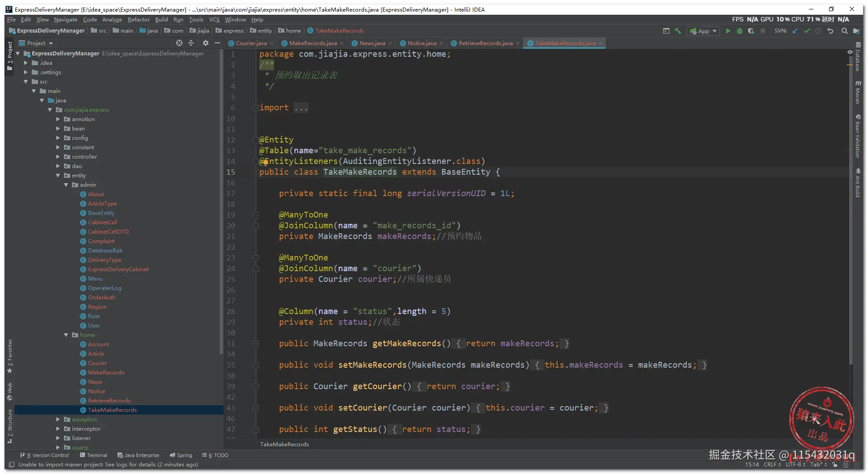Screen dimensions: 868x474
Task: Run the App configuration with the green play button
Action: coord(728,31)
